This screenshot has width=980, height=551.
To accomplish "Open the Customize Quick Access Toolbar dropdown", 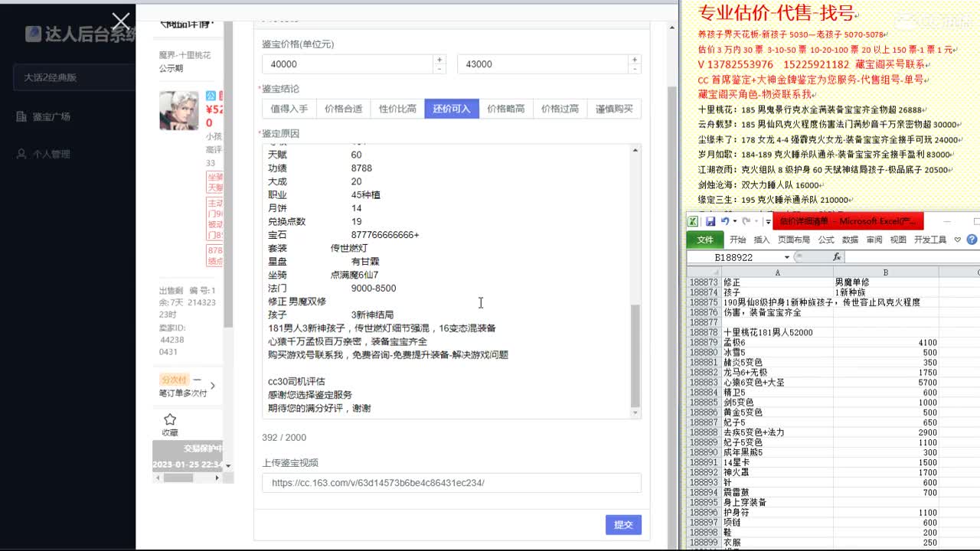I will 768,222.
